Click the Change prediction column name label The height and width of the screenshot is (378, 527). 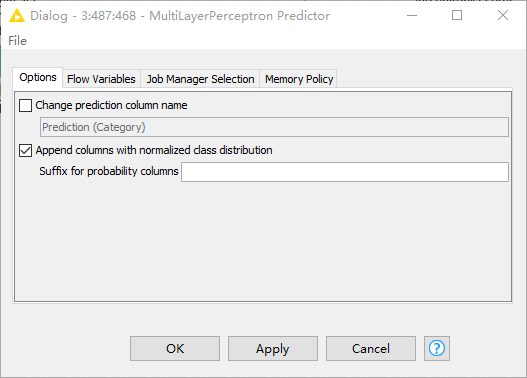pos(111,105)
